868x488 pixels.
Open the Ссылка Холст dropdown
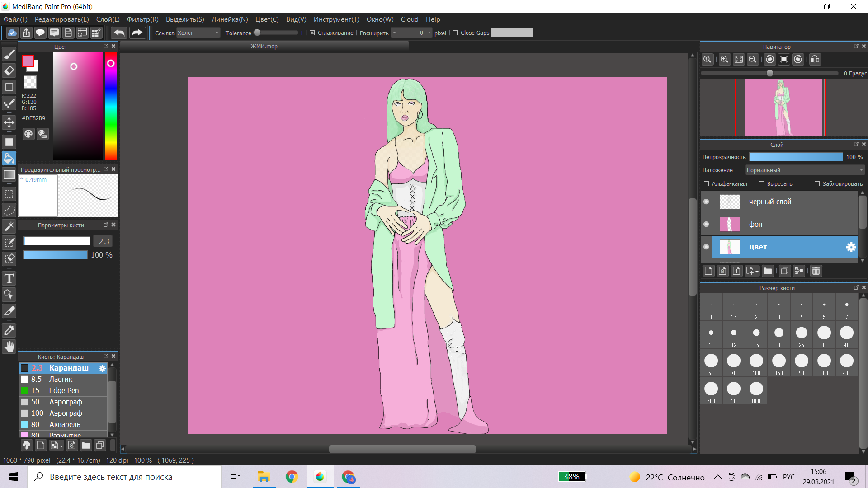pos(198,33)
